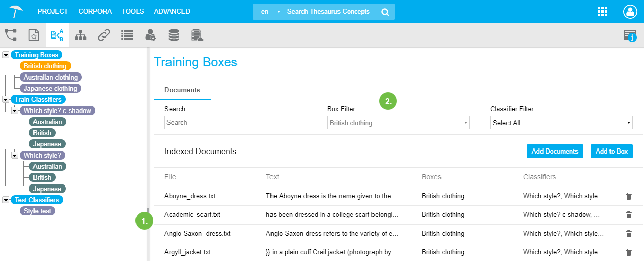This screenshot has height=261, width=644.
Task: Open the list view toolbar icon
Action: pos(127,34)
